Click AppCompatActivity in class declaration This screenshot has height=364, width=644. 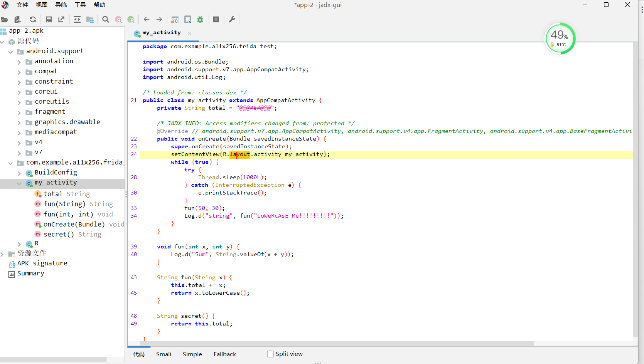click(286, 101)
